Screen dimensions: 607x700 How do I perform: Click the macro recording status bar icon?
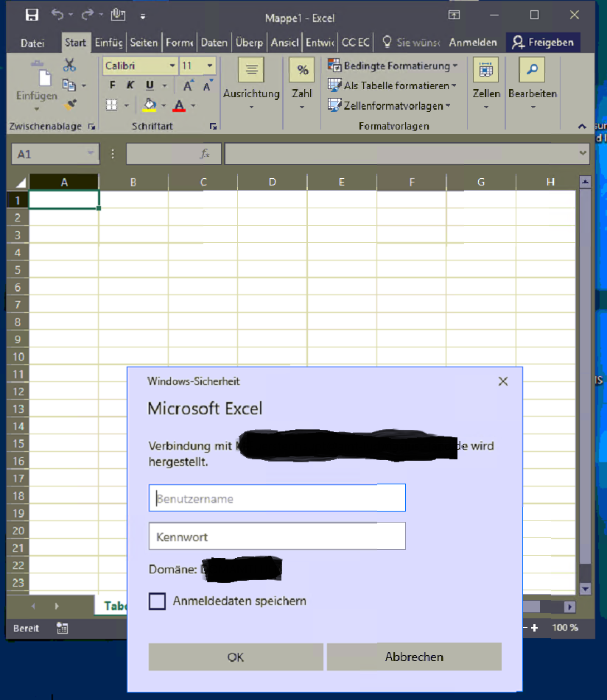tap(62, 628)
